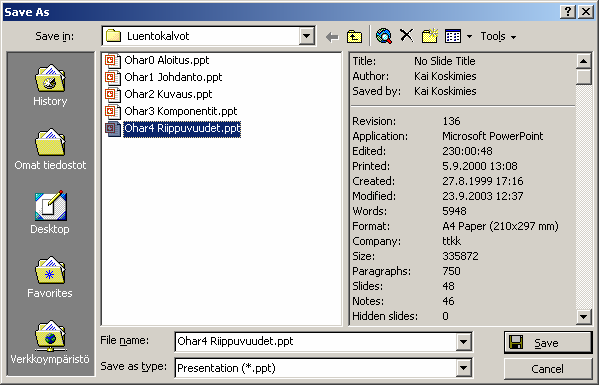Open the History location
This screenshot has height=385, width=599.
point(50,85)
